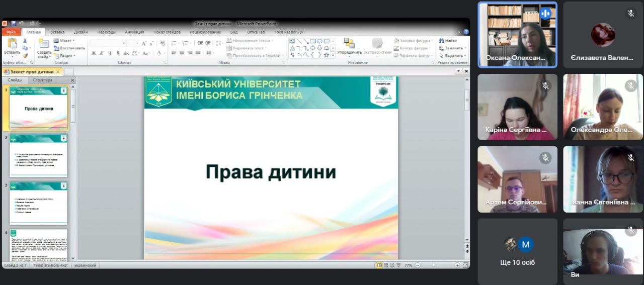Expand the shapes gallery more arrow

[333, 55]
